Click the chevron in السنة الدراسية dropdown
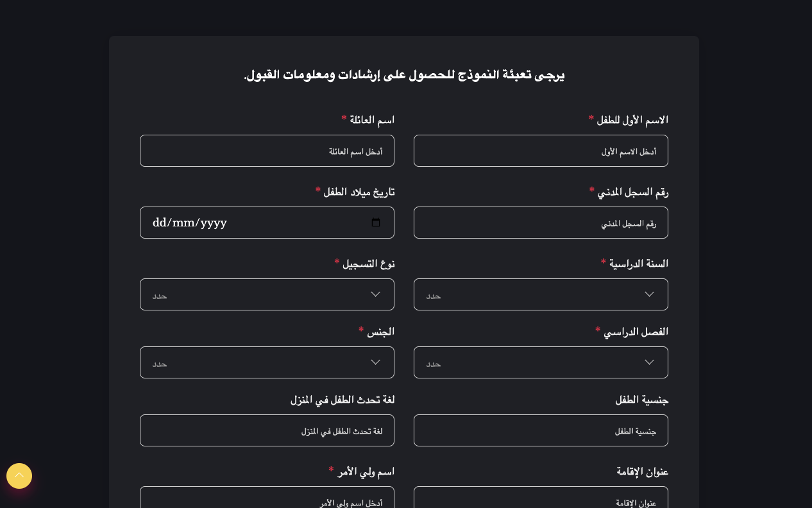 point(649,294)
